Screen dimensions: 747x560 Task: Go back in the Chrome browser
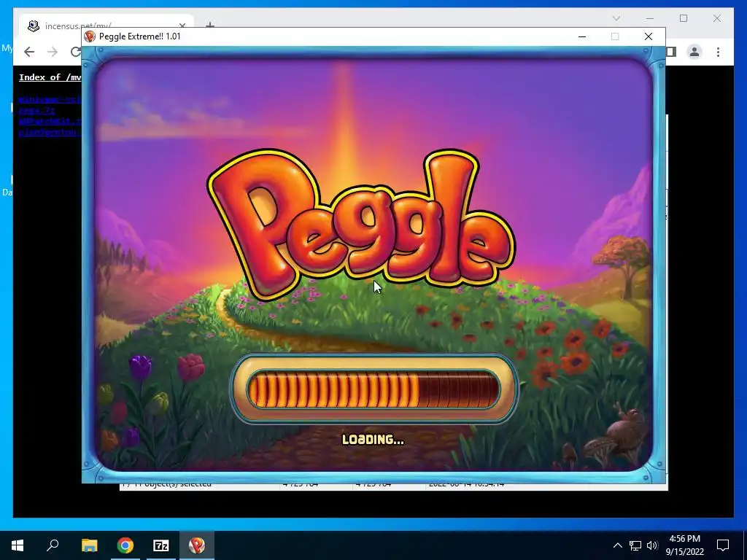click(x=29, y=52)
